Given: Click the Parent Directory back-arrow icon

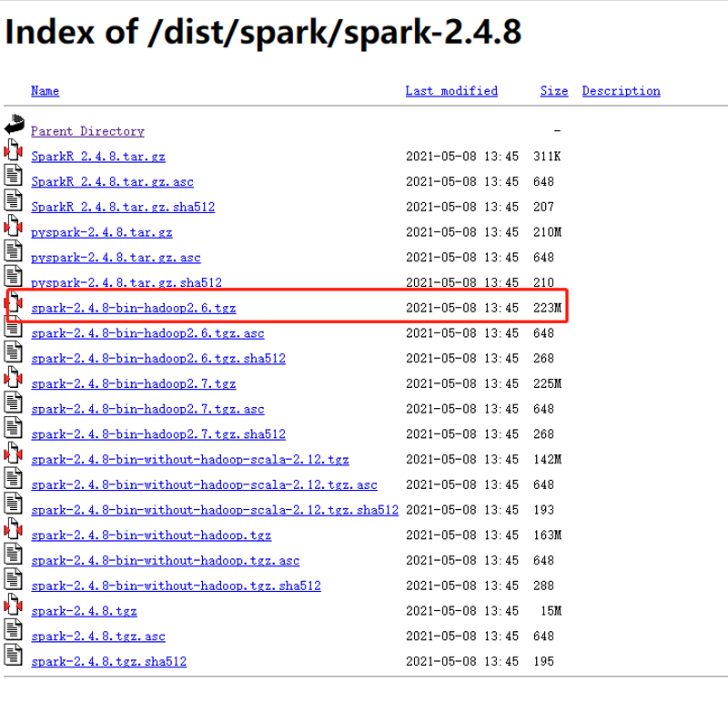Looking at the screenshot, I should tap(14, 125).
